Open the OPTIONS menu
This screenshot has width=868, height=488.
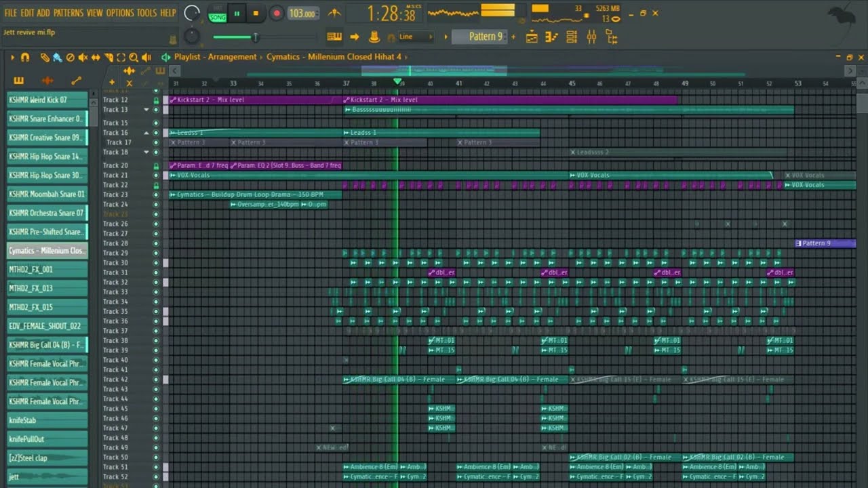coord(120,13)
